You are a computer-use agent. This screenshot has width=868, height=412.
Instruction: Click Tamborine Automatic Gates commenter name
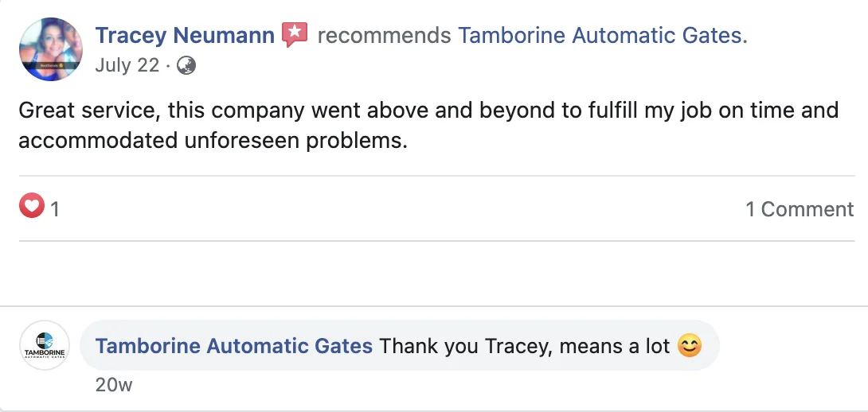click(x=233, y=346)
